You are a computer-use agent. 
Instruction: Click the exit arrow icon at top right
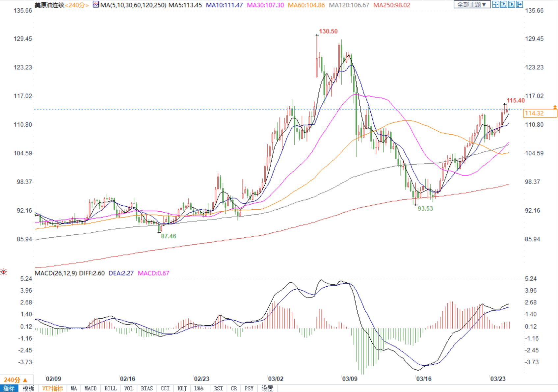[x=519, y=4]
